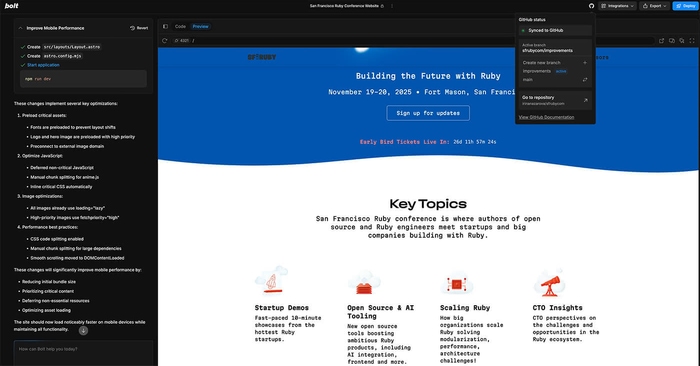The width and height of the screenshot is (700, 366).
Task: Click 'CSS code splitting enabled' bullet
Action: click(x=57, y=239)
